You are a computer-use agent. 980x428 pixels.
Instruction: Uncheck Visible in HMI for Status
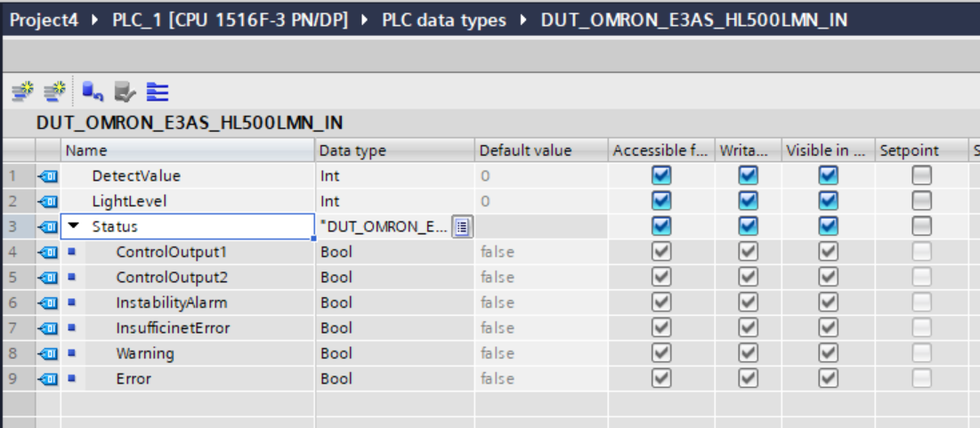[828, 226]
